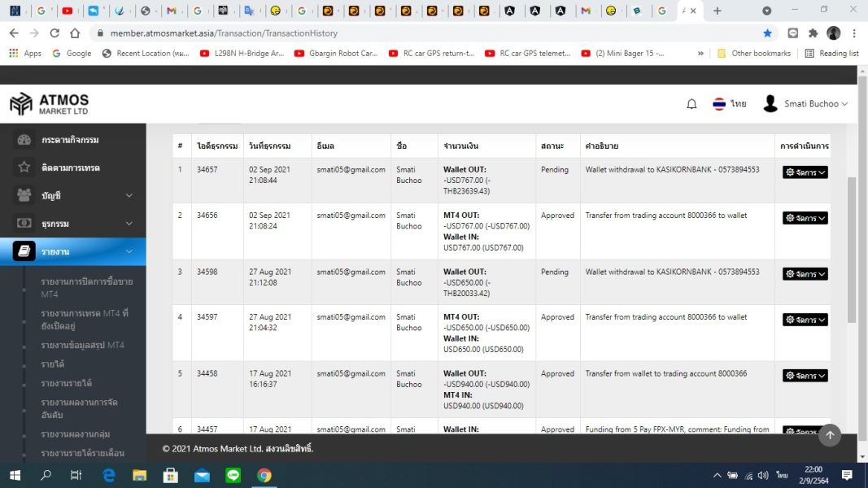Show more bookmarks chevron
This screenshot has height=488, width=868.
click(700, 53)
